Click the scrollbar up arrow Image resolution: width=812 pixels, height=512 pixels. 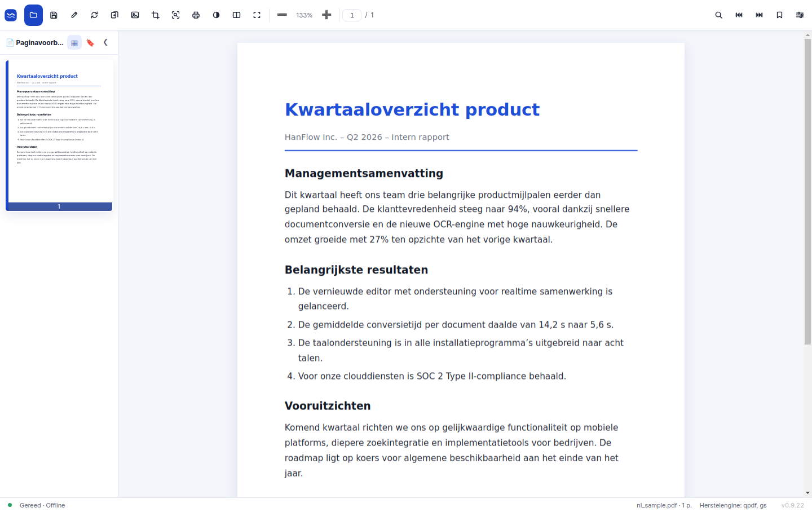tap(807, 35)
